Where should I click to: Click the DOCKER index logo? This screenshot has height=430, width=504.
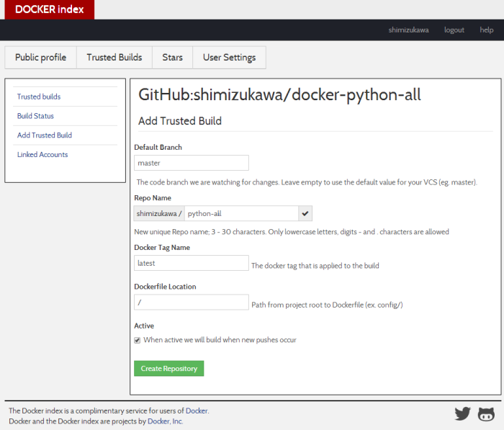50,9
